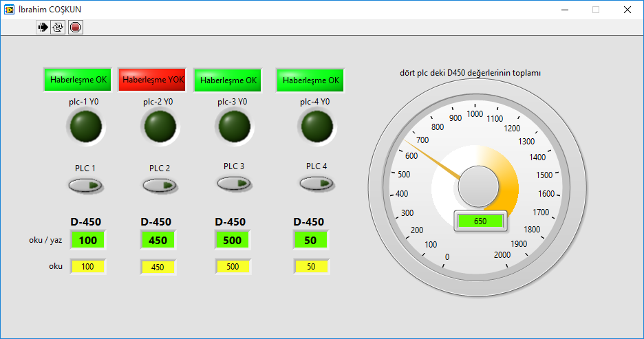Click the 'PLC 4' switch label
The width and height of the screenshot is (644, 339).
pyautogui.click(x=316, y=166)
